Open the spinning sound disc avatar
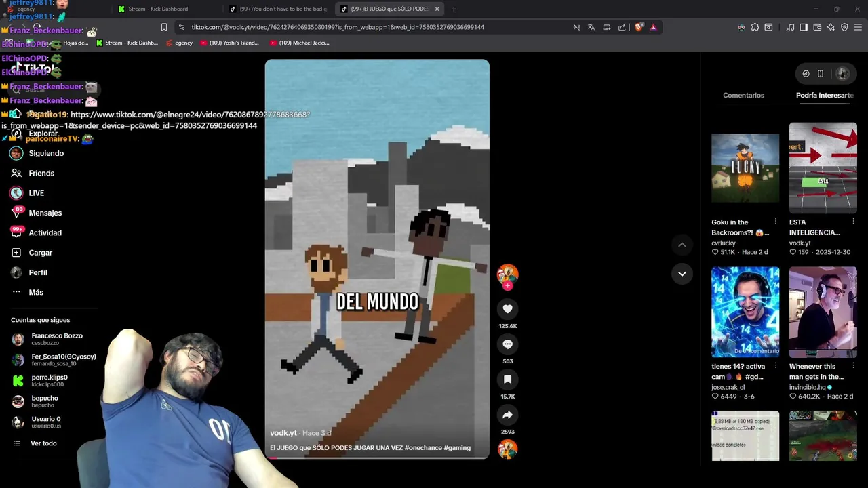The width and height of the screenshot is (868, 488). tap(507, 449)
